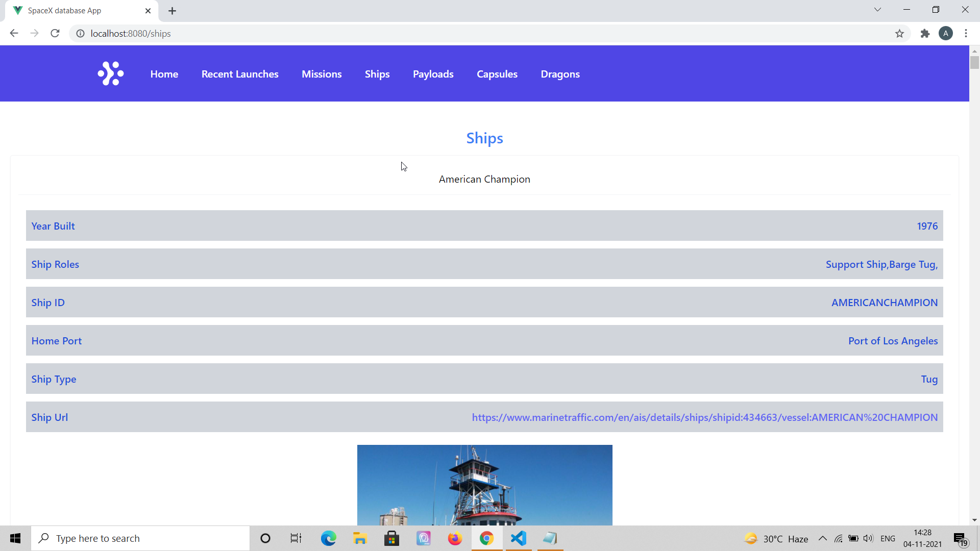This screenshot has height=551, width=980.
Task: Reload the page with refresh icon
Action: tap(55, 34)
